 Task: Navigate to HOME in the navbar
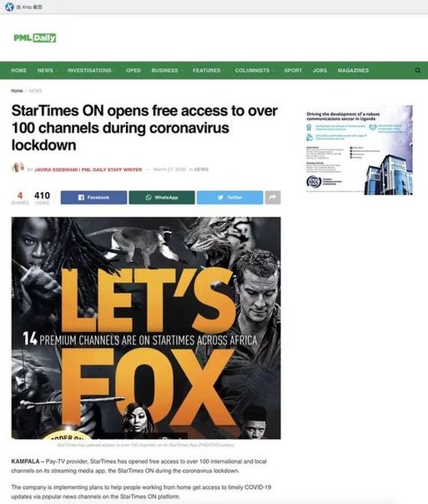(x=19, y=70)
